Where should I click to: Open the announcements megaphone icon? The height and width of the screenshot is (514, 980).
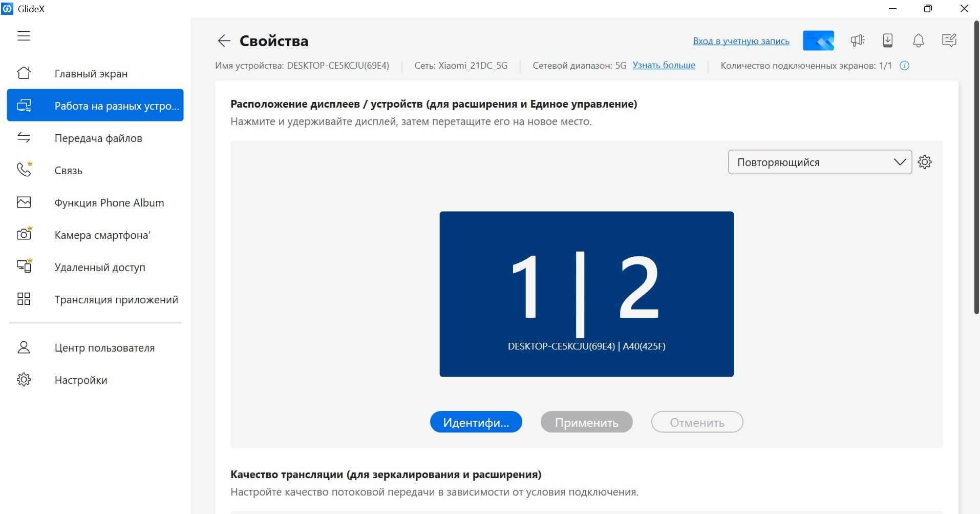point(858,40)
